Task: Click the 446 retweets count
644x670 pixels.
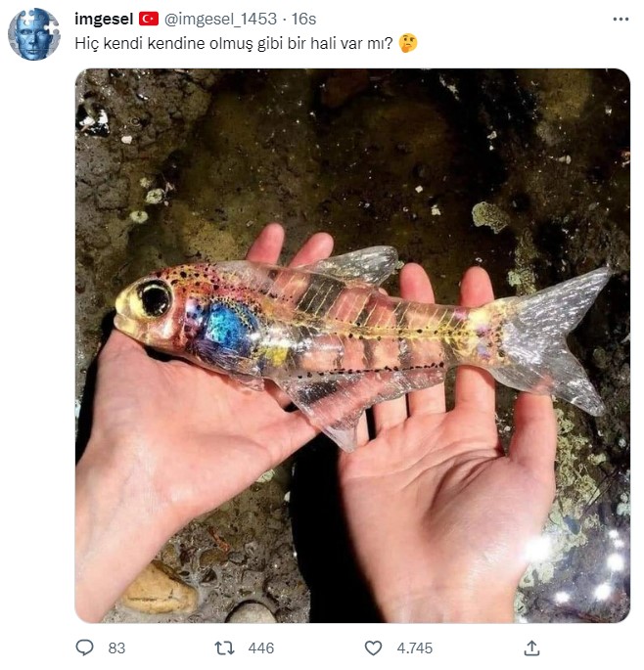Action: pos(261,648)
